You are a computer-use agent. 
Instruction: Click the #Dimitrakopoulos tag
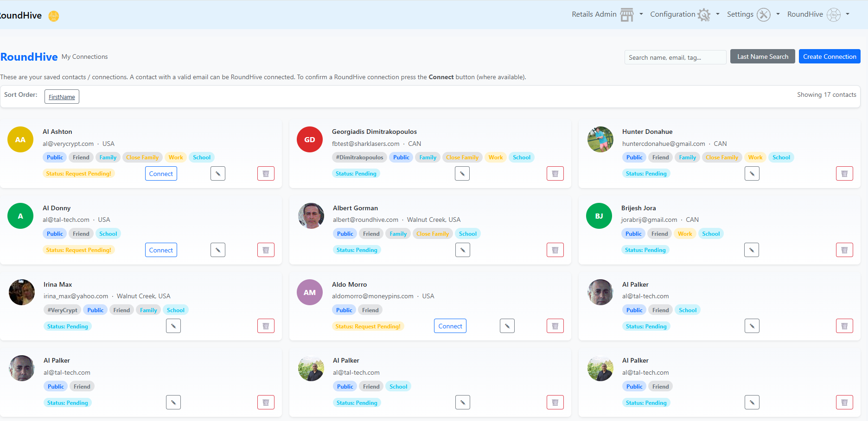[360, 157]
